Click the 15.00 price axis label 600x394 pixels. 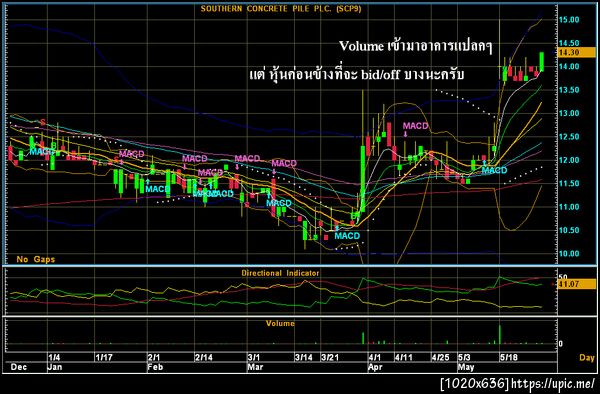point(569,20)
